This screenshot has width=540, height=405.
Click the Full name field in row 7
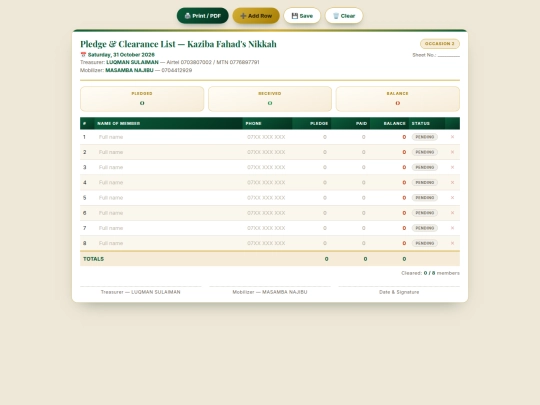[169, 228]
